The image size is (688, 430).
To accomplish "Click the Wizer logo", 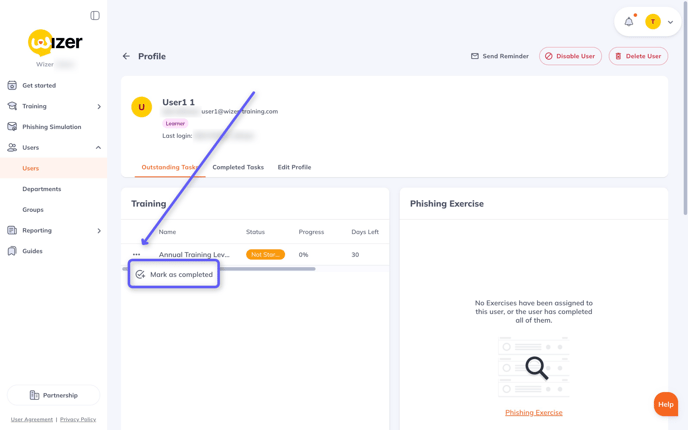I will 54,43.
